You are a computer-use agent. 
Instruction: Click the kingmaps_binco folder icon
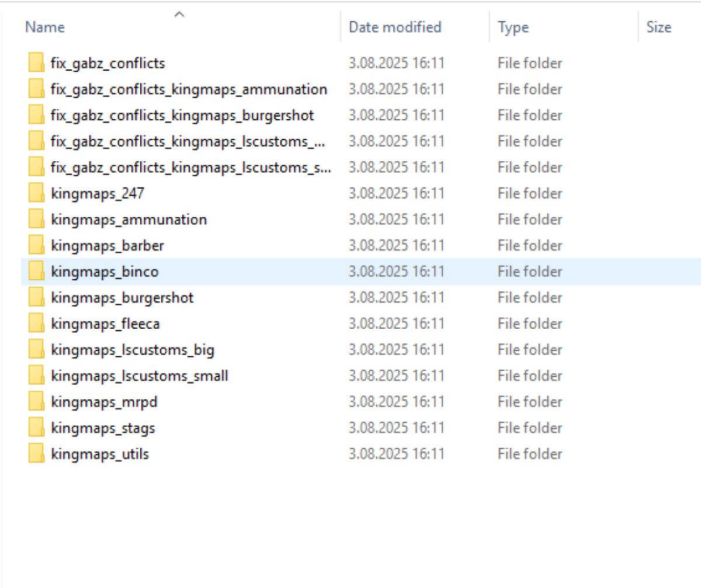coord(36,272)
